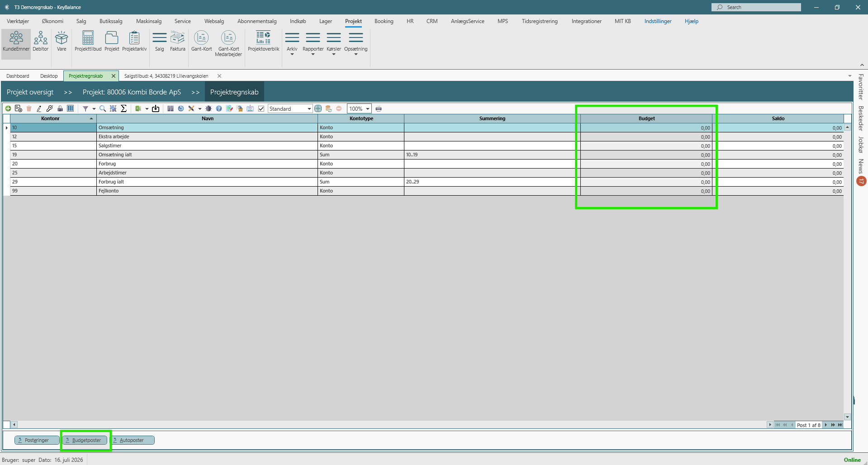
Task: Click the funnel filter icon
Action: pyautogui.click(x=85, y=108)
